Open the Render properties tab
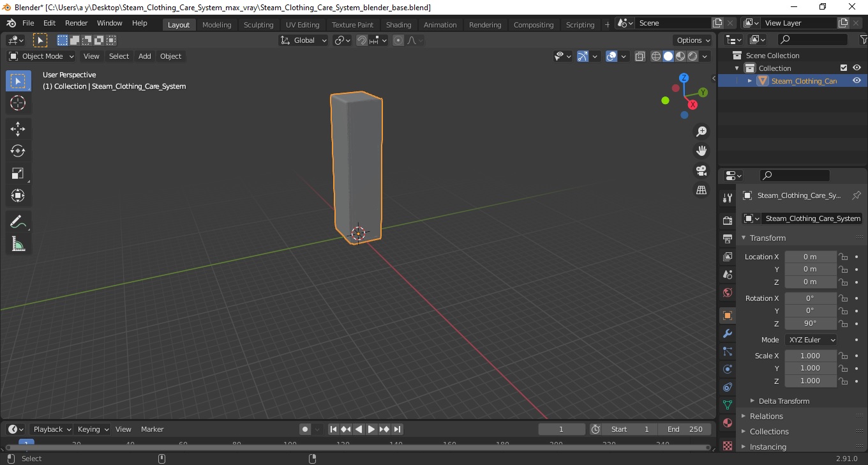 [x=728, y=220]
